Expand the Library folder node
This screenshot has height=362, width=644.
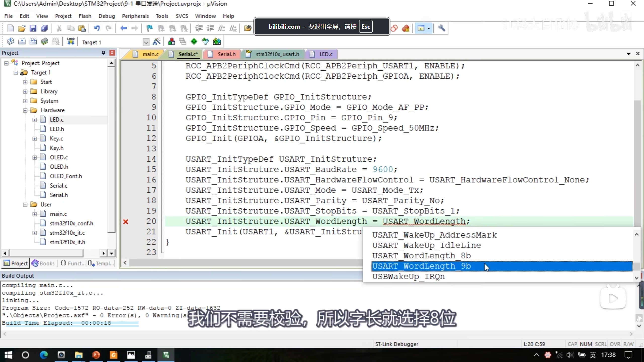[x=25, y=92]
